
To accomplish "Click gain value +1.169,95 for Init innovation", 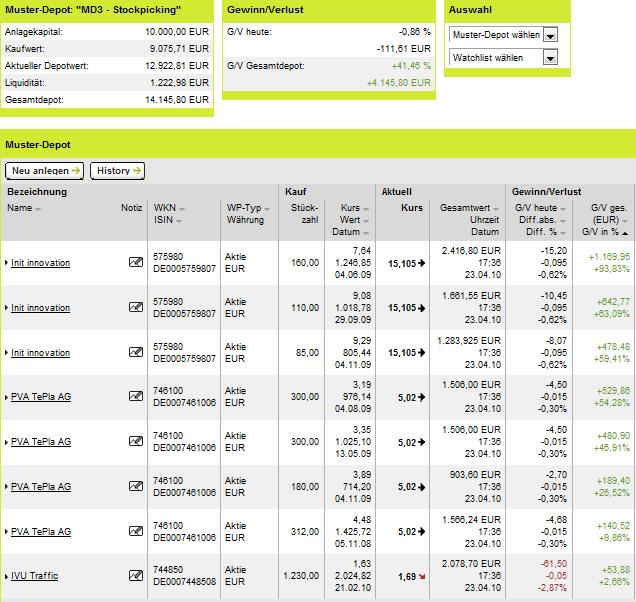I will (x=609, y=257).
